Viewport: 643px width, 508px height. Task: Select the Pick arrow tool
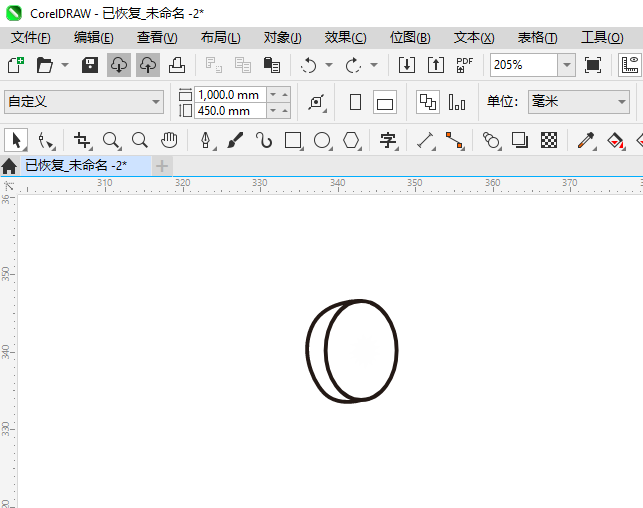(x=16, y=140)
